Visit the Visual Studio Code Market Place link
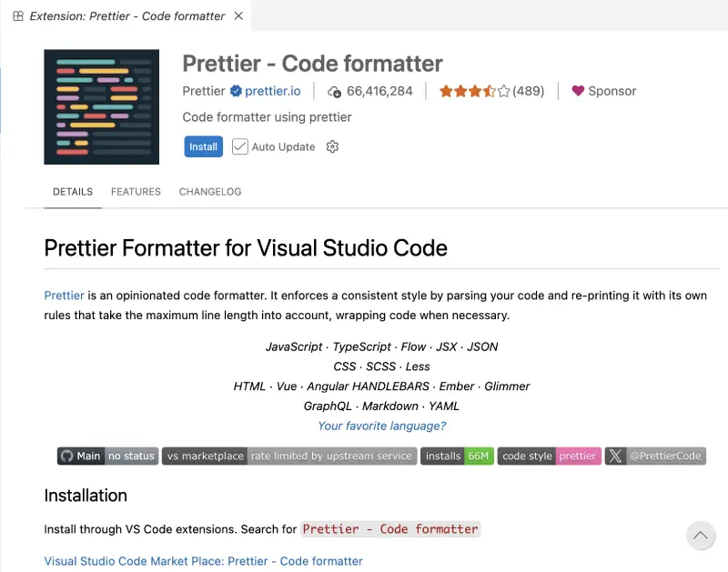The image size is (728, 572). point(202,561)
